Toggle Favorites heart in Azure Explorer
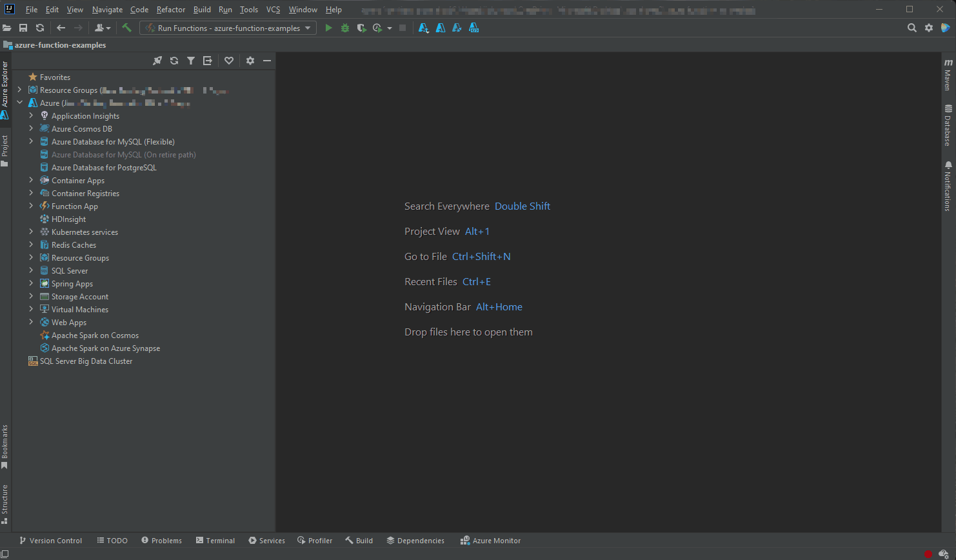Screen dimensions: 956x560 (229, 60)
